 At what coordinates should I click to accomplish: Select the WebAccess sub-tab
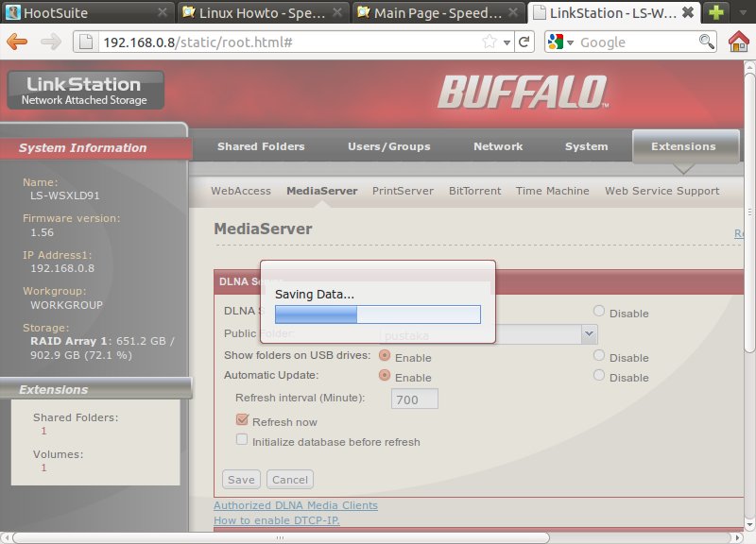pos(241,191)
